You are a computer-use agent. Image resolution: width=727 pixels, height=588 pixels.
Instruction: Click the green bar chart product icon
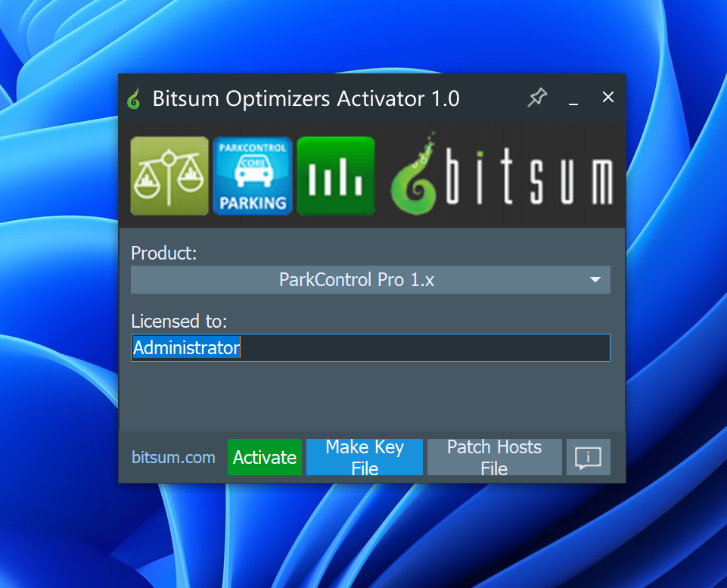[335, 176]
